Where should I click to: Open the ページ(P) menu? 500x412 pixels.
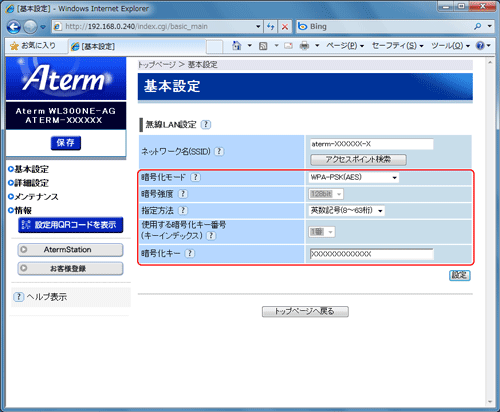point(345,46)
